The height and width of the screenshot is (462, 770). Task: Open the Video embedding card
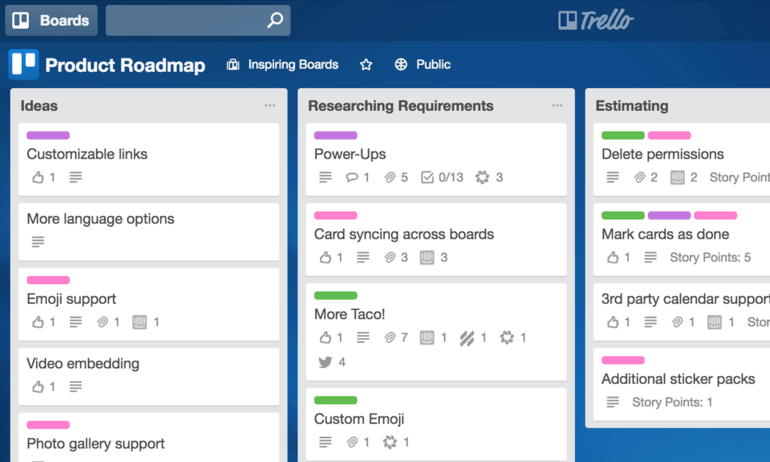click(x=149, y=377)
